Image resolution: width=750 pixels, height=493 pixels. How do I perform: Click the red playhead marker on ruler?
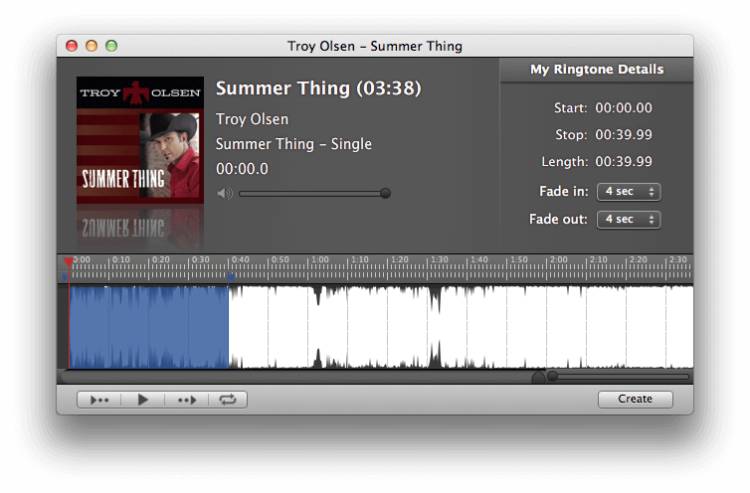click(x=68, y=262)
